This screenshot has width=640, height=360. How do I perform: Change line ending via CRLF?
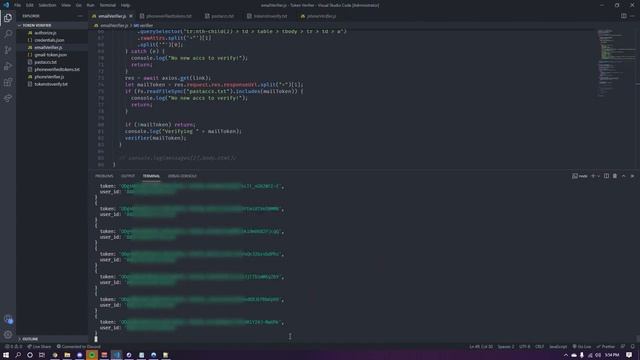coord(539,347)
